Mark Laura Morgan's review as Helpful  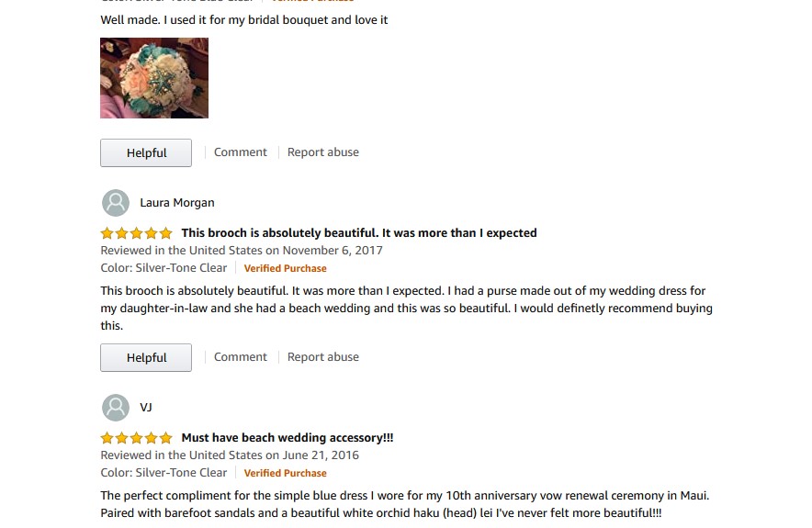(x=146, y=358)
